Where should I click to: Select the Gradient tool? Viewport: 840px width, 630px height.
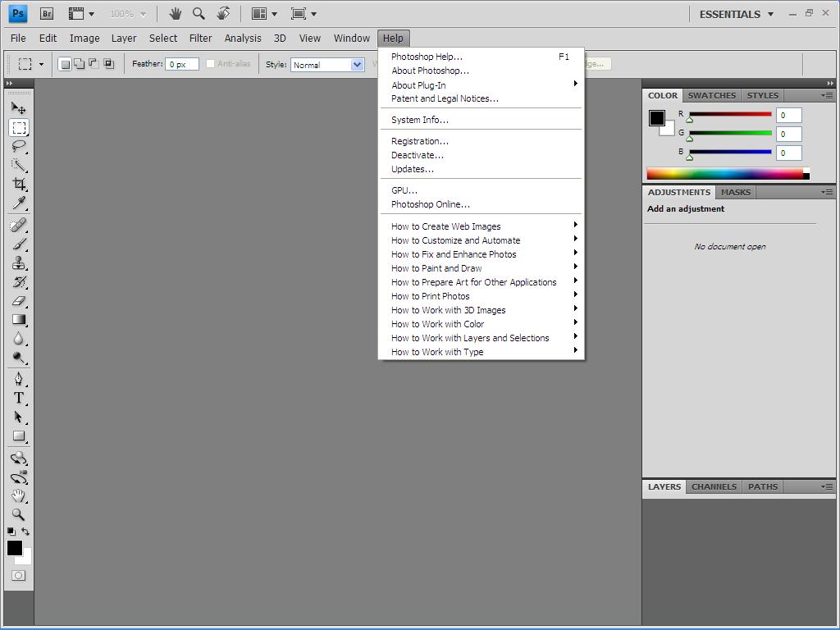coord(19,319)
